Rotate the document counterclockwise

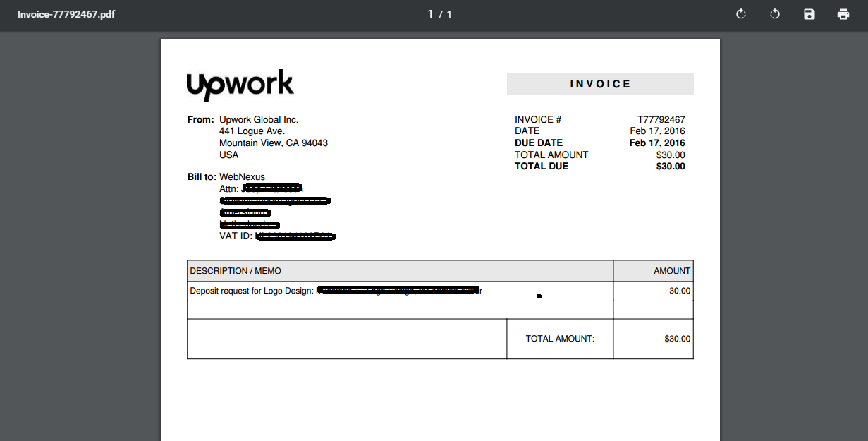click(x=775, y=14)
